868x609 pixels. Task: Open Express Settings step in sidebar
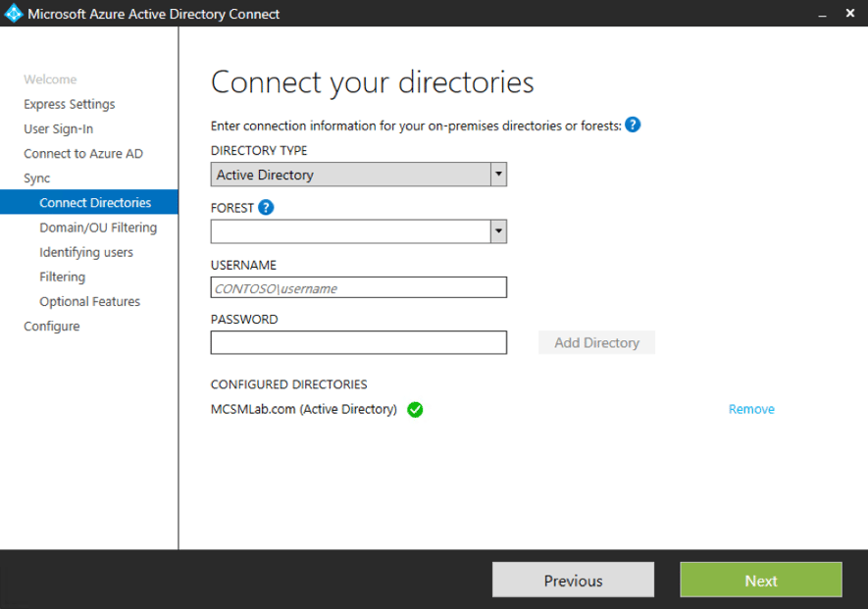(70, 104)
